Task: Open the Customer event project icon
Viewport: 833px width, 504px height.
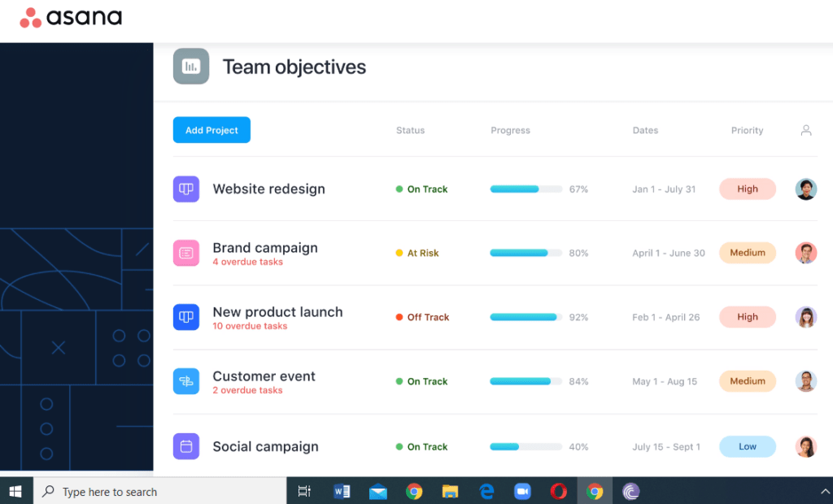Action: 185,381
